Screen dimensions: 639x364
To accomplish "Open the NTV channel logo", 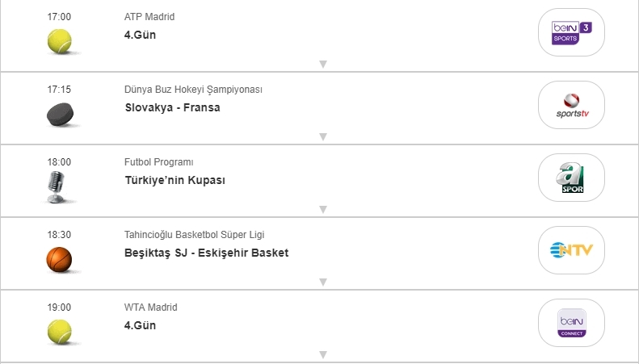I will point(571,250).
